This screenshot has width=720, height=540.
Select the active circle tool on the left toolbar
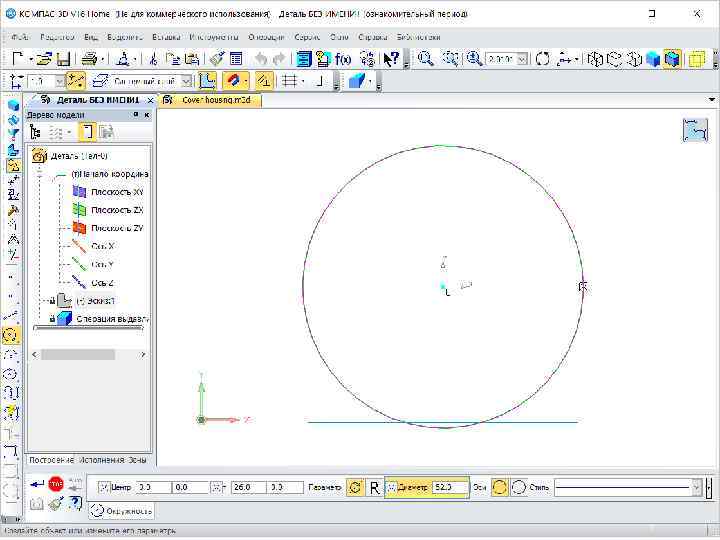pyautogui.click(x=11, y=335)
